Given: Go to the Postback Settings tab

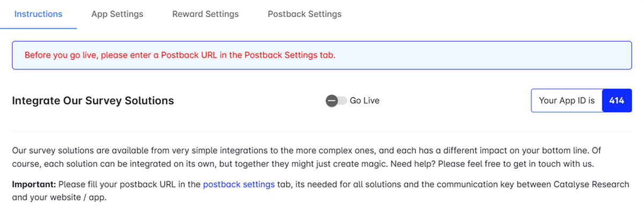Looking at the screenshot, I should pyautogui.click(x=304, y=14).
